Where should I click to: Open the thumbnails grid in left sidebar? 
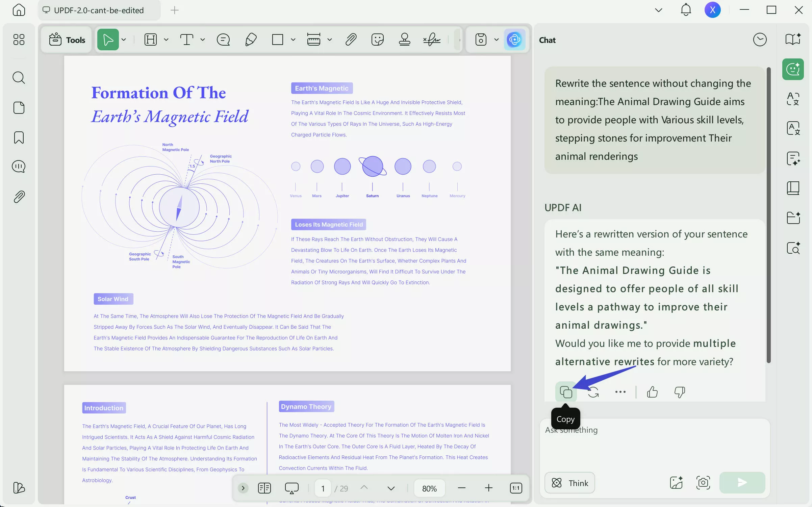[19, 40]
